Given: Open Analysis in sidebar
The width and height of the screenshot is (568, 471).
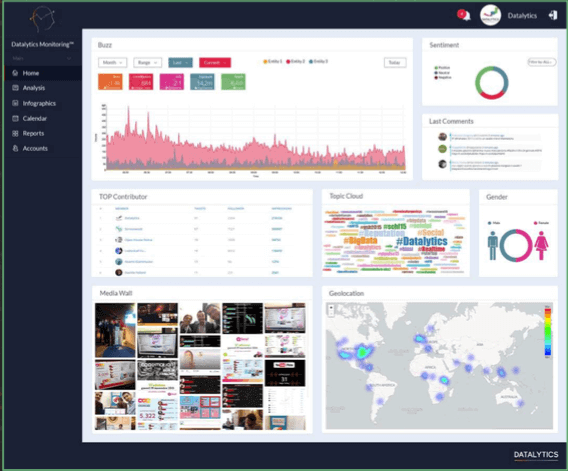Looking at the screenshot, I should (x=43, y=88).
